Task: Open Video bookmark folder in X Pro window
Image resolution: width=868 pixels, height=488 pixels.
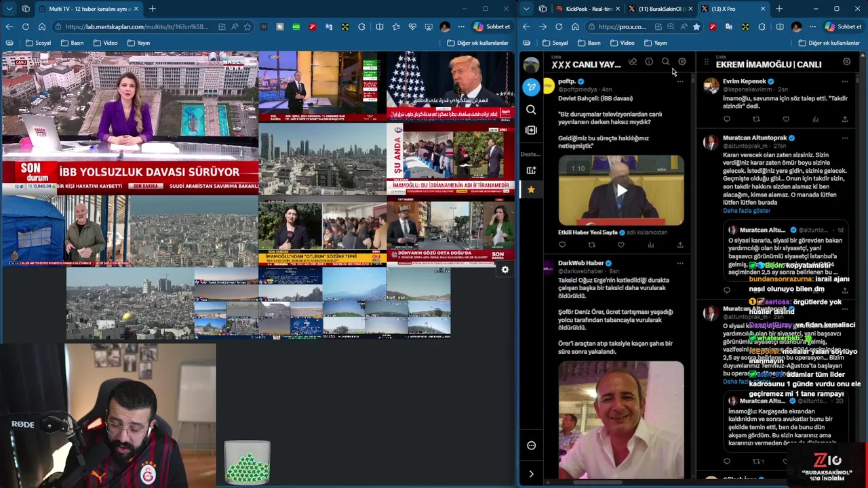Action: tap(622, 43)
